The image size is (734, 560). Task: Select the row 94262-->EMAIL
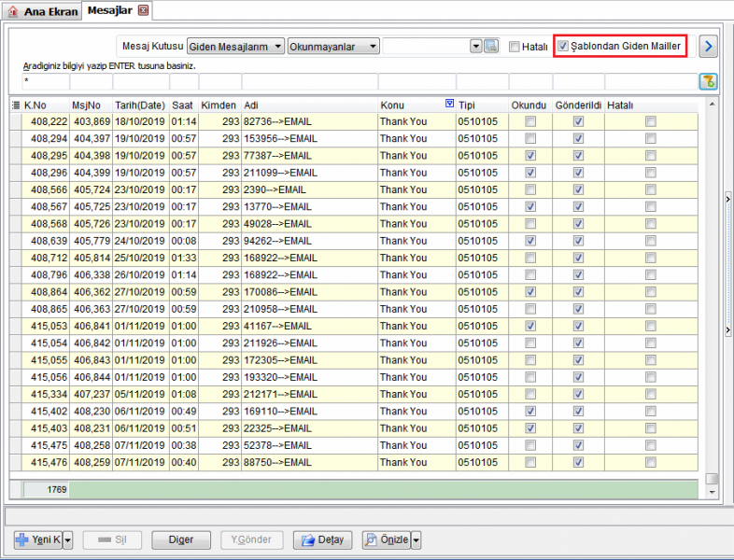coord(354,241)
